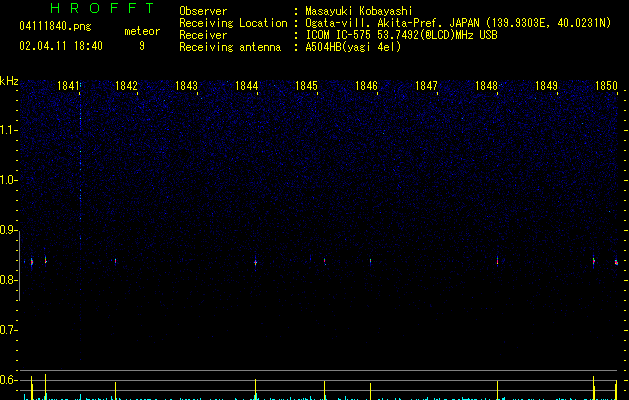Select observer name Masayuki Kobayashi
Viewport: 629px width, 400px height.
point(359,12)
